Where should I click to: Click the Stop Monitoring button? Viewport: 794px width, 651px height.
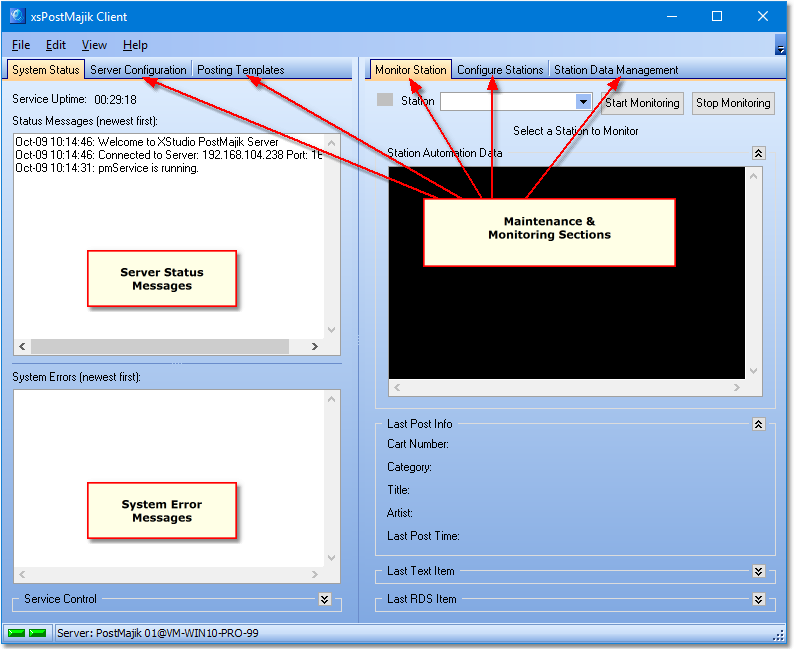(733, 103)
